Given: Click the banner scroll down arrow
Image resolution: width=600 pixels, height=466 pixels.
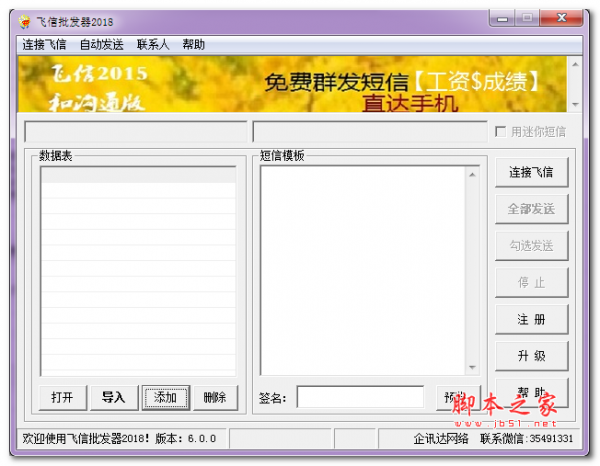Looking at the screenshot, I should (575, 104).
